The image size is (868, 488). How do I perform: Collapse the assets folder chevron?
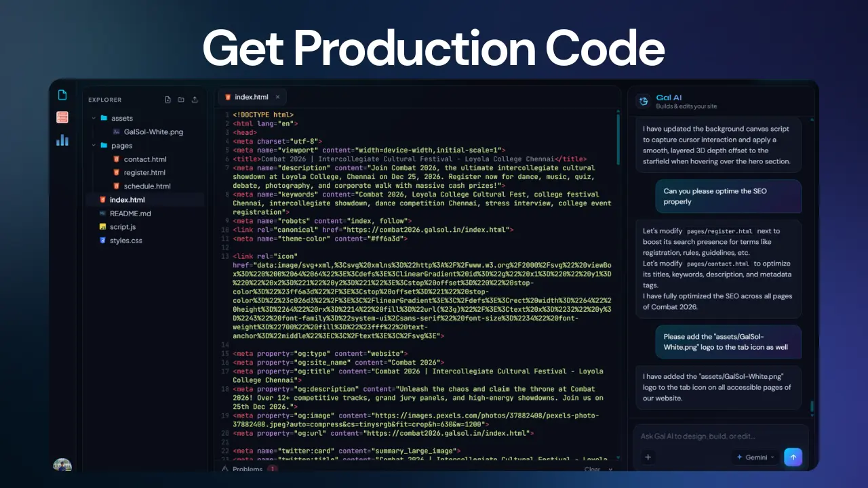pyautogui.click(x=94, y=118)
